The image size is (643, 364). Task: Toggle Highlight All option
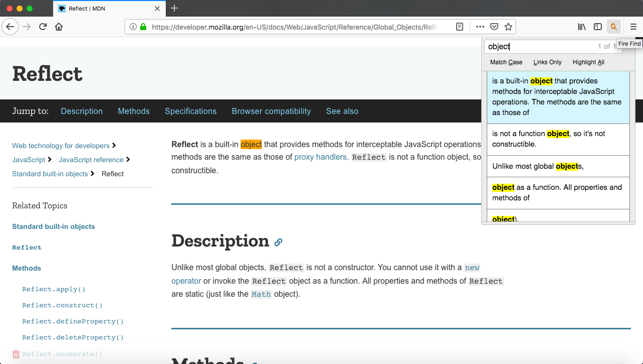point(588,62)
